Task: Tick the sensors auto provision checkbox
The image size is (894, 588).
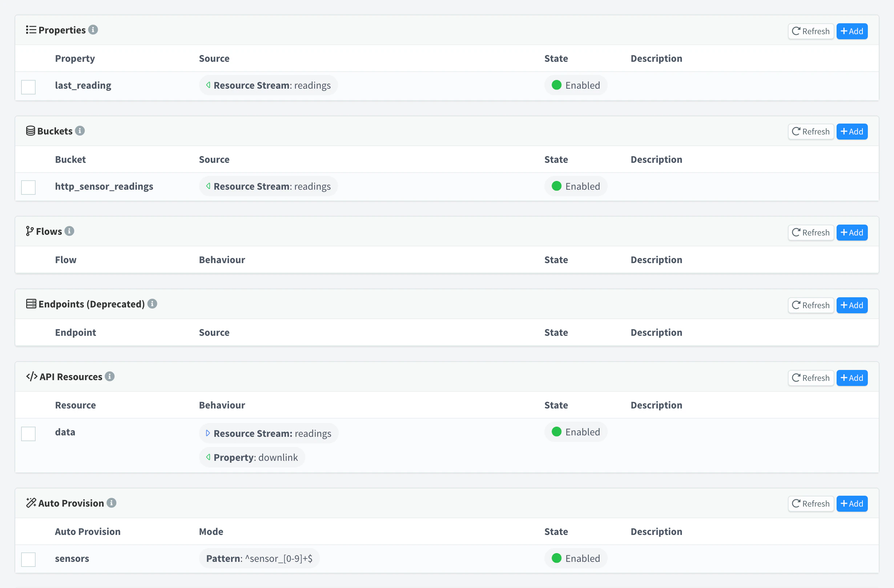Action: point(28,559)
